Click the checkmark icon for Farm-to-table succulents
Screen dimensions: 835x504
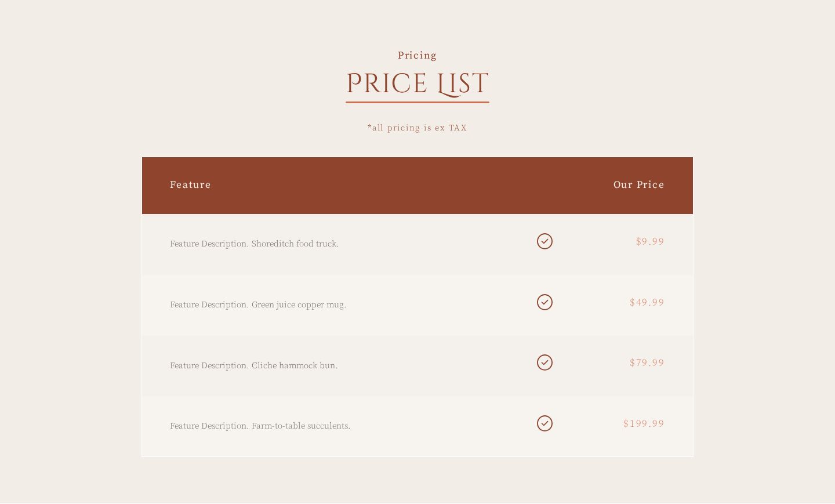pos(544,423)
